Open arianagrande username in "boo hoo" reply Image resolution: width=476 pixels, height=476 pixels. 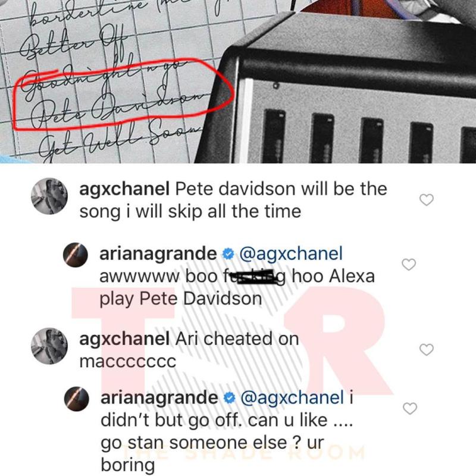pyautogui.click(x=158, y=253)
